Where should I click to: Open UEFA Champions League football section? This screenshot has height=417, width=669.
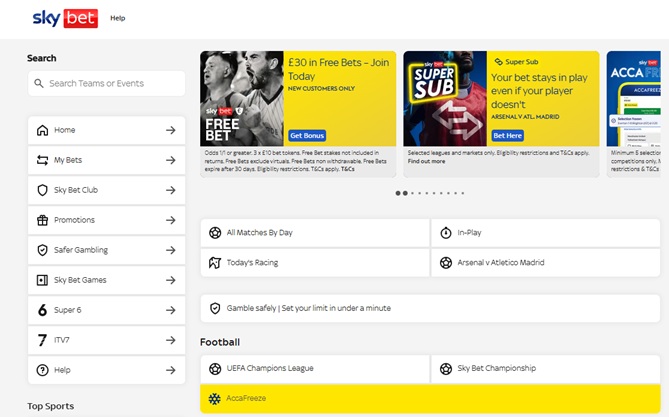tap(315, 369)
